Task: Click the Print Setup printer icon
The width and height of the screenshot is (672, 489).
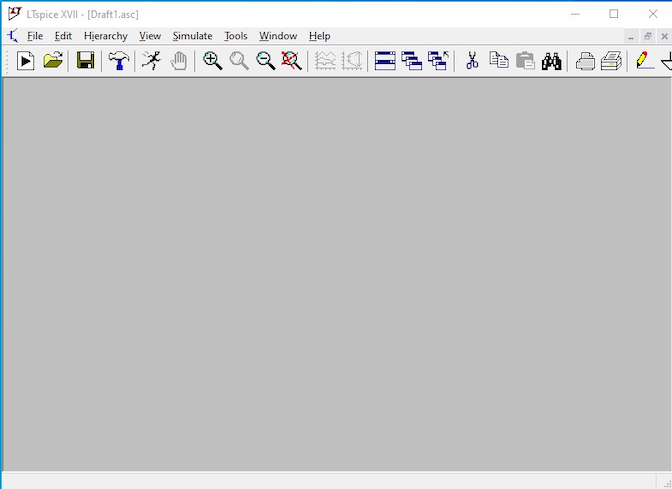Action: pos(585,61)
